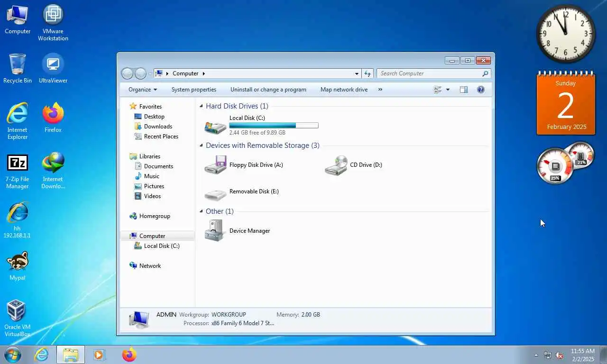Select the Internet Download Manager desktop icon
The height and width of the screenshot is (364, 607).
coord(53,171)
